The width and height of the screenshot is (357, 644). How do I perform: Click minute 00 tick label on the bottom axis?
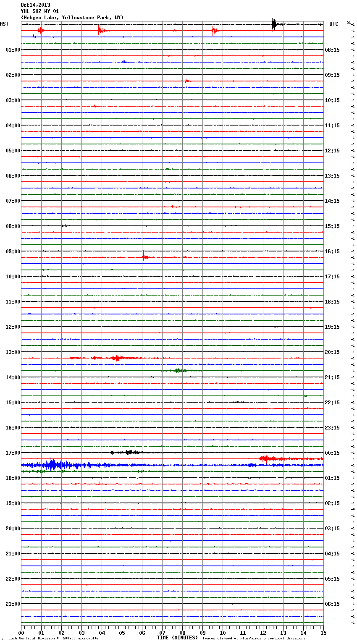pyautogui.click(x=21, y=632)
